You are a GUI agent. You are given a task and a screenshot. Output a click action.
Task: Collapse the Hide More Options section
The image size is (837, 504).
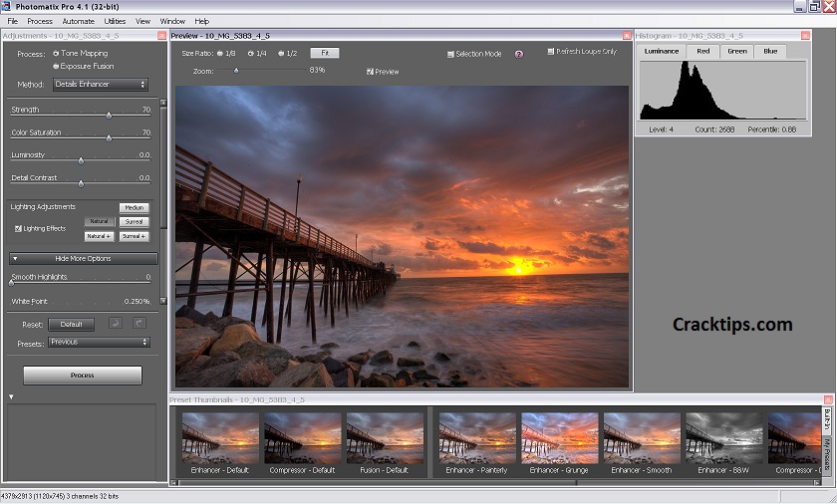click(x=83, y=258)
